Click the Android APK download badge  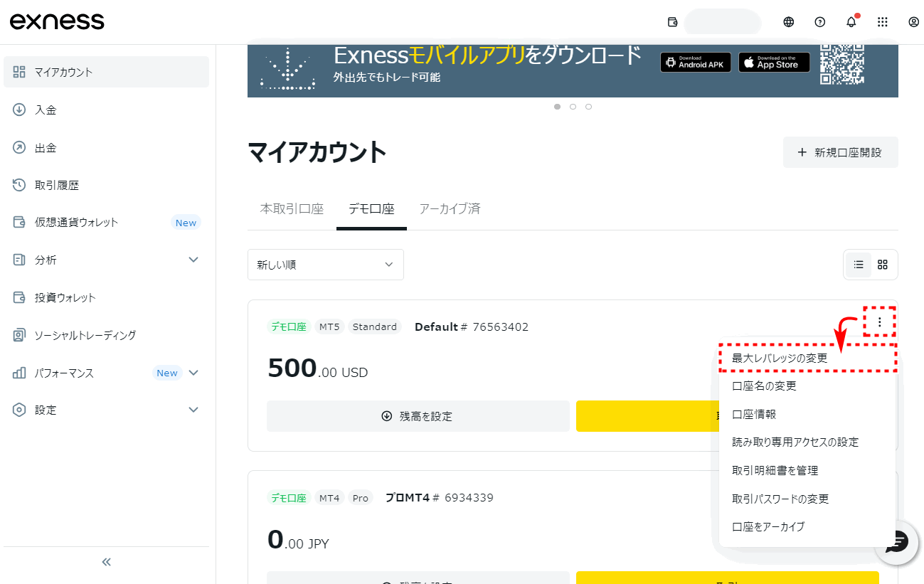[x=696, y=63]
